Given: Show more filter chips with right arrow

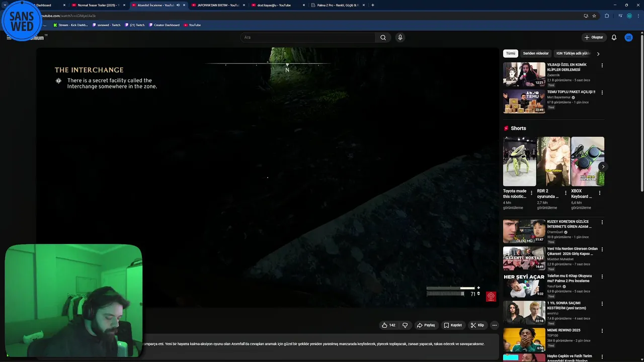Looking at the screenshot, I should click(x=598, y=54).
